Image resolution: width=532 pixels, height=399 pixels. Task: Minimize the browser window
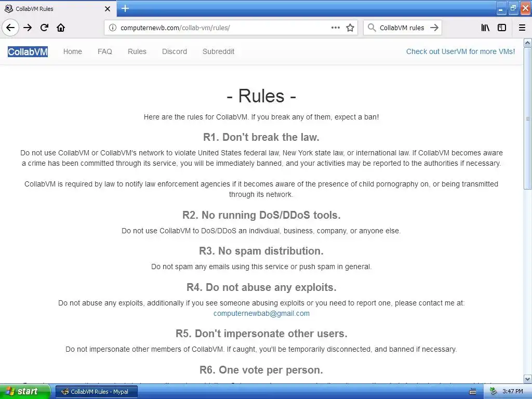(x=501, y=9)
